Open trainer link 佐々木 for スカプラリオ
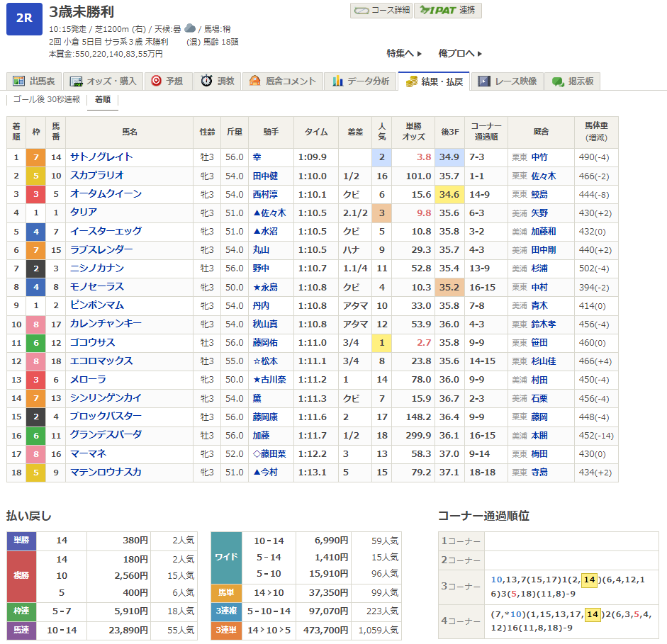This screenshot has height=644, width=667. (543, 176)
